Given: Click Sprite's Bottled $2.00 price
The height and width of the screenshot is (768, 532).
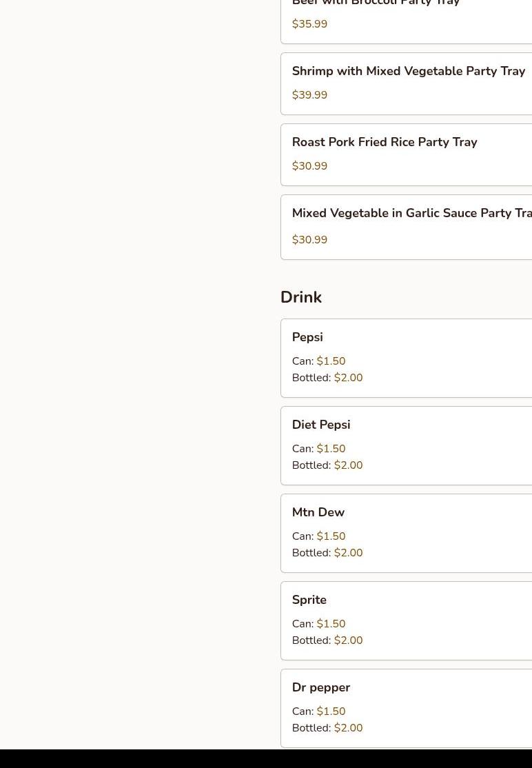Looking at the screenshot, I should (x=348, y=640).
